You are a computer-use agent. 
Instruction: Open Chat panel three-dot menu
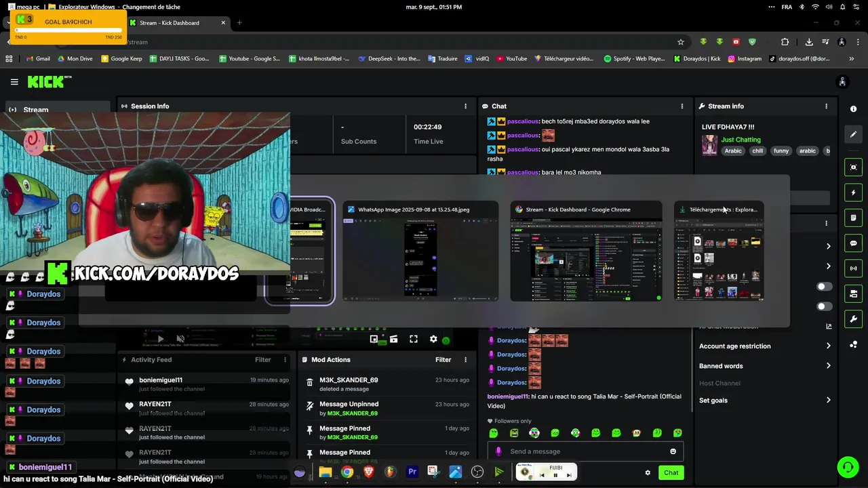pos(682,106)
